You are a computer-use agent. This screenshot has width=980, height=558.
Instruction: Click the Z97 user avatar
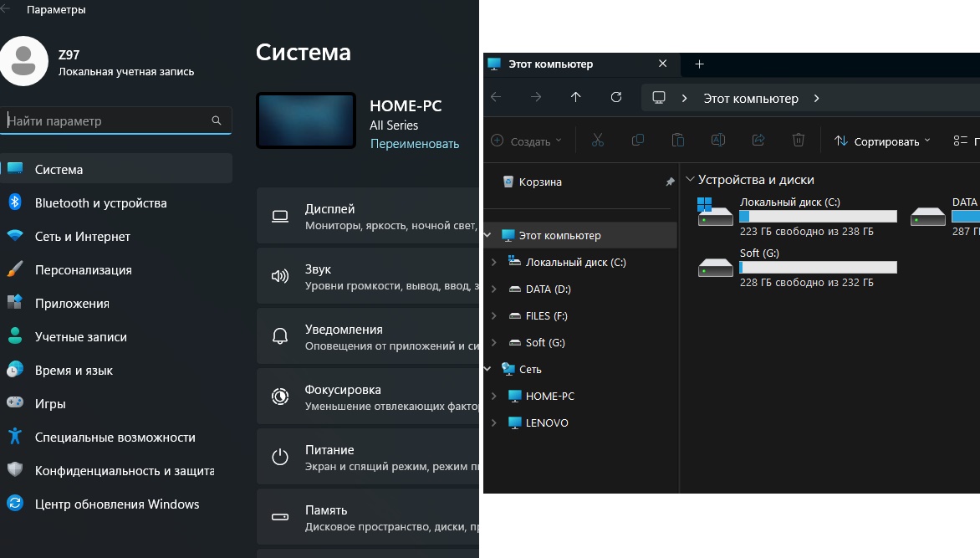[x=23, y=61]
